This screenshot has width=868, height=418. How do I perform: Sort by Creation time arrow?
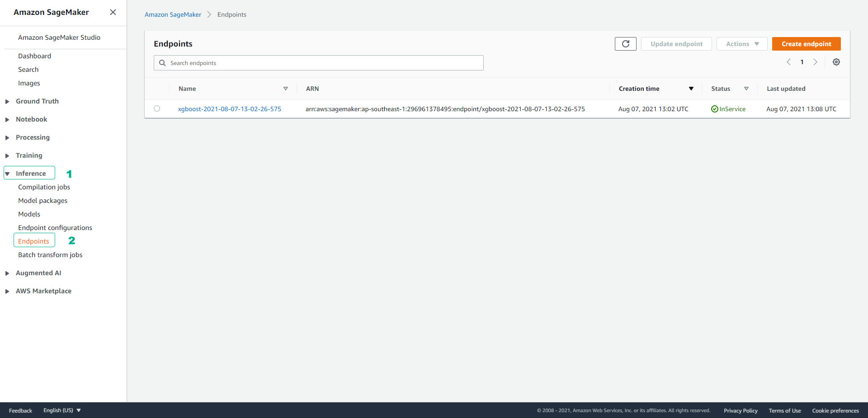pyautogui.click(x=691, y=89)
